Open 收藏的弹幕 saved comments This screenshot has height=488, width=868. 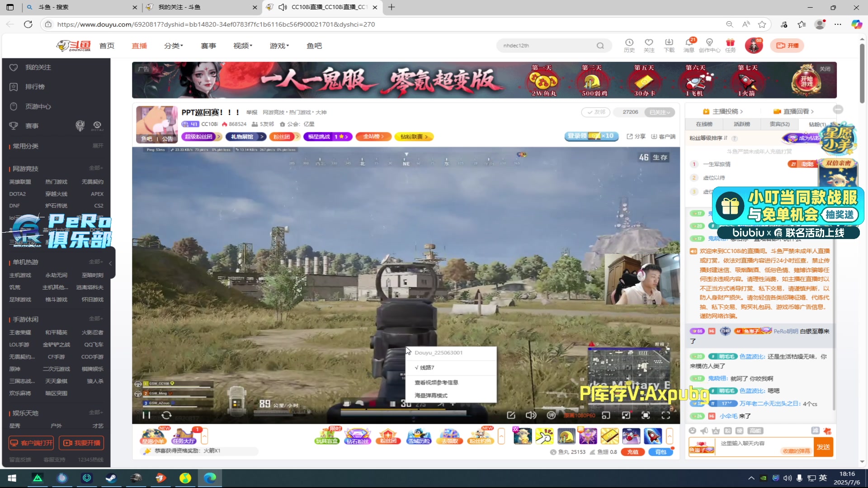tap(796, 451)
